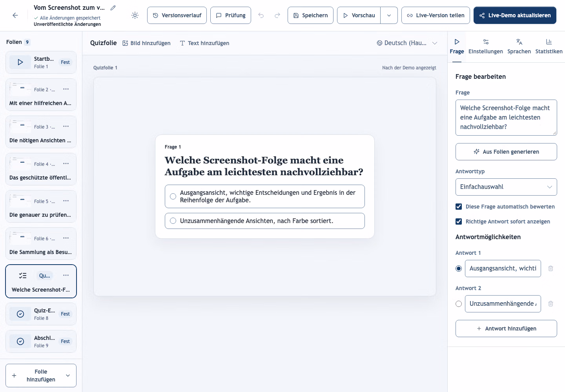Screen dimensions: 565x392
Task: Uncheck 'Richtige Antwort sofort anzeigen'
Action: [459, 221]
